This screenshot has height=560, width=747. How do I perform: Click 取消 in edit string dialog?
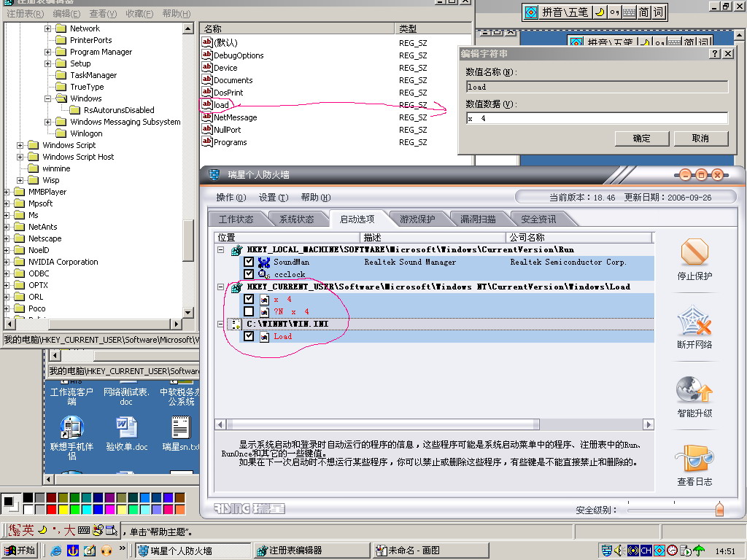pos(700,138)
